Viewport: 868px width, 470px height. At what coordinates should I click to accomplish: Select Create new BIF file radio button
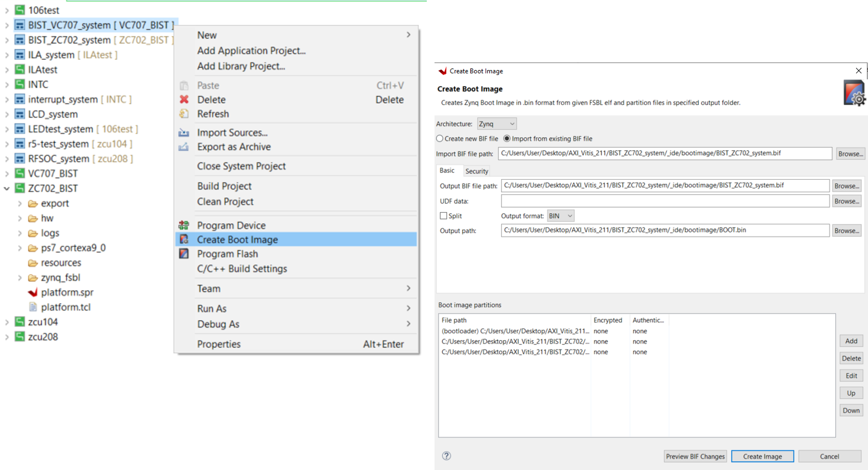click(440, 138)
